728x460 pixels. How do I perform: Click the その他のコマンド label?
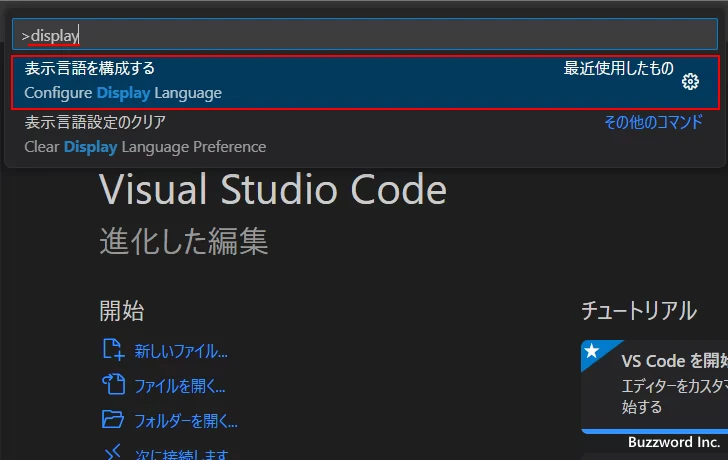pyautogui.click(x=653, y=122)
